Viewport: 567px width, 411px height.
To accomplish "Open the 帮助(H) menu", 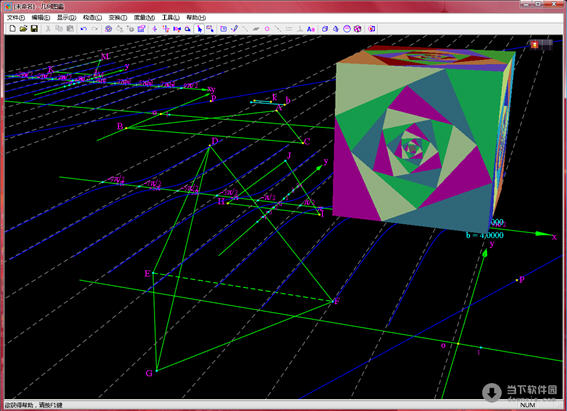I will click(196, 17).
